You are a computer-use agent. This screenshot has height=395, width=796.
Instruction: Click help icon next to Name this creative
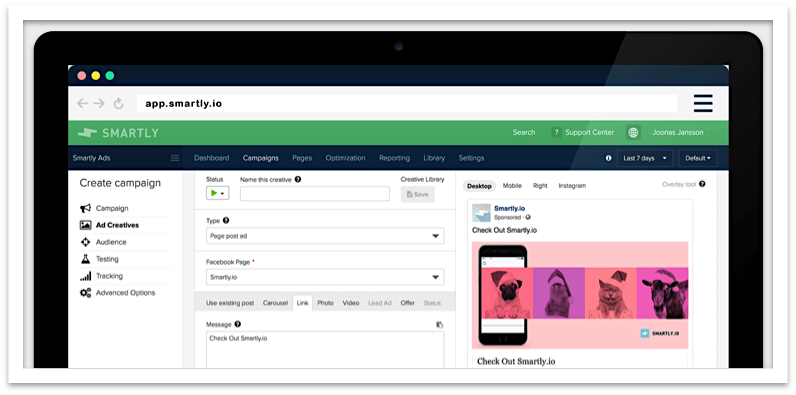click(x=298, y=179)
